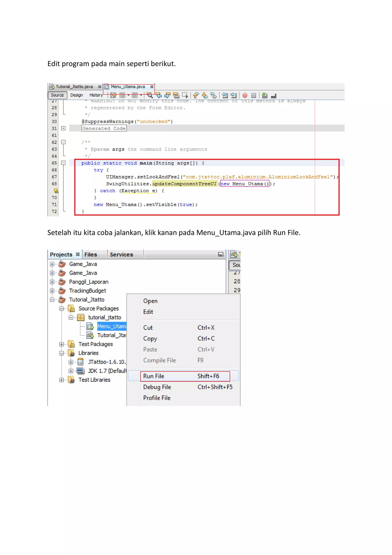Click the Find Selection magnifier icon
The height and width of the screenshot is (555, 392).
[x=150, y=95]
